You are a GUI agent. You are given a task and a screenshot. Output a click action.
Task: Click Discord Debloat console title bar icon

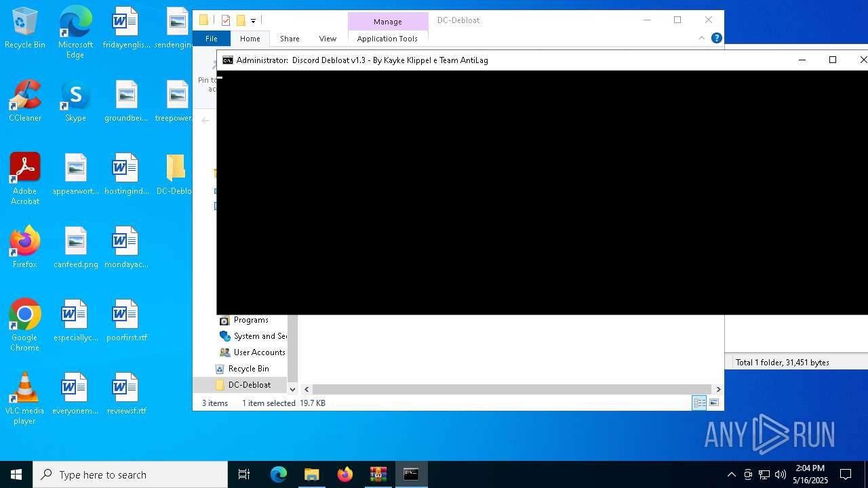[228, 60]
